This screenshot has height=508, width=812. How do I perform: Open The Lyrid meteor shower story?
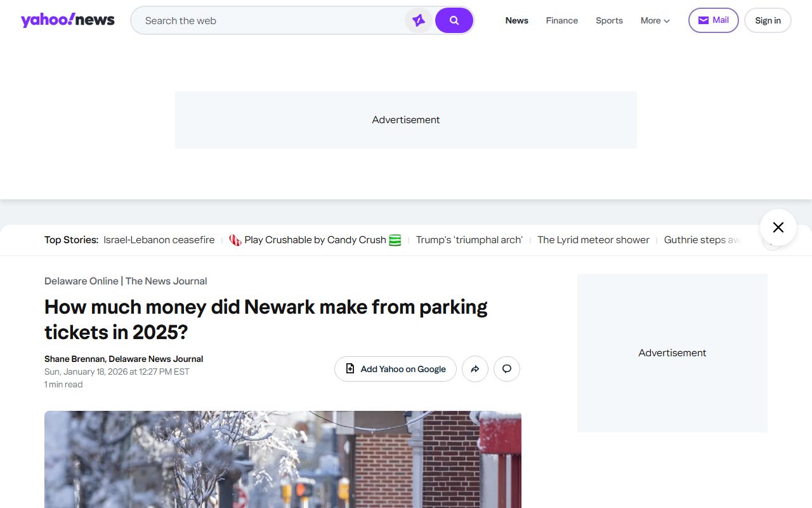tap(594, 240)
